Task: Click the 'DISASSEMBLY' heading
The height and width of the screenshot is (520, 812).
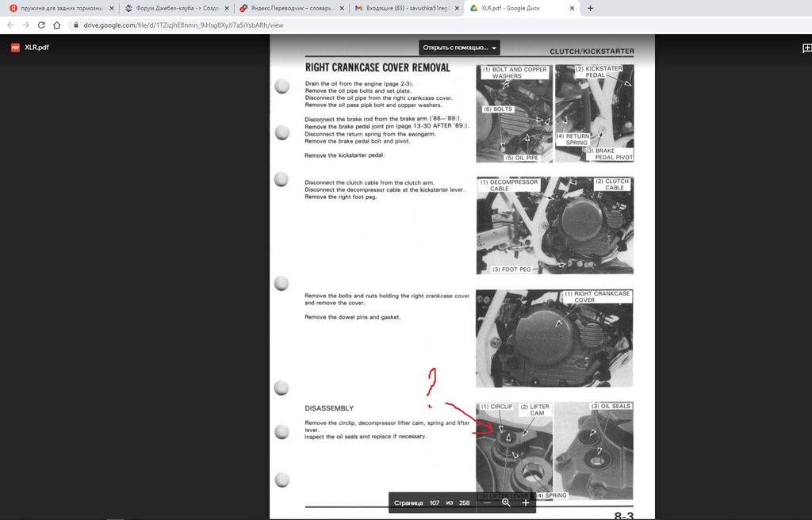Action: [329, 408]
